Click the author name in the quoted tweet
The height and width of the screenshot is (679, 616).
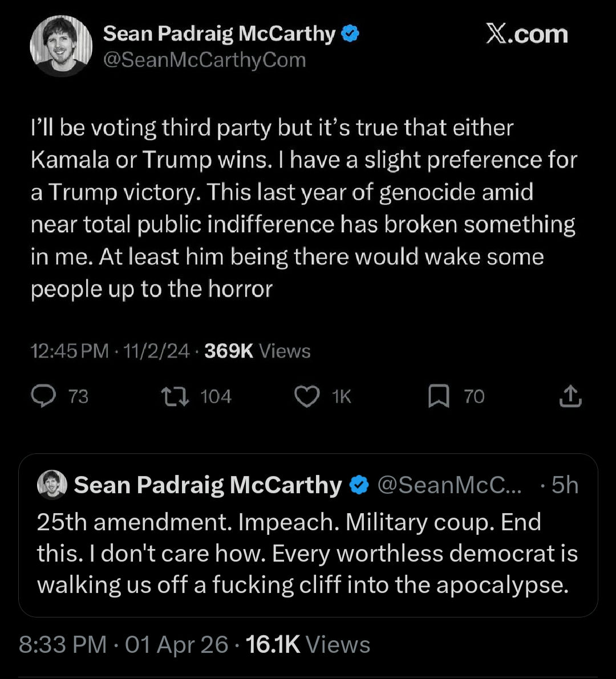[x=208, y=485]
